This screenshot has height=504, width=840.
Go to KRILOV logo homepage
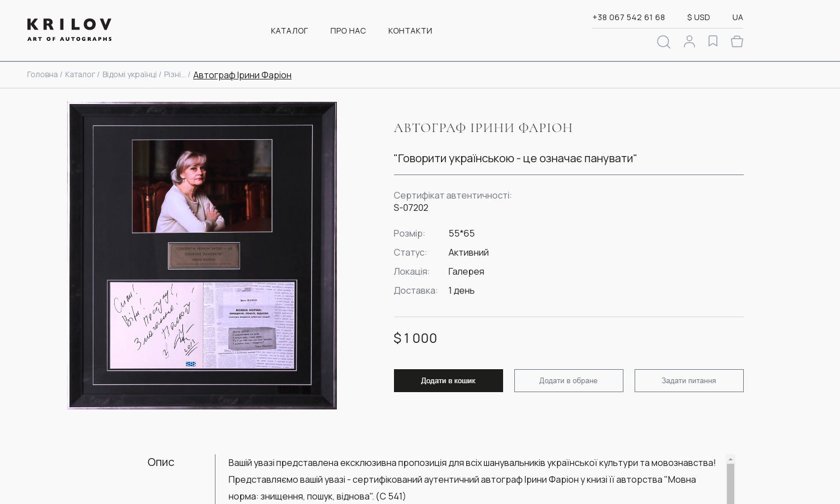coord(69,30)
